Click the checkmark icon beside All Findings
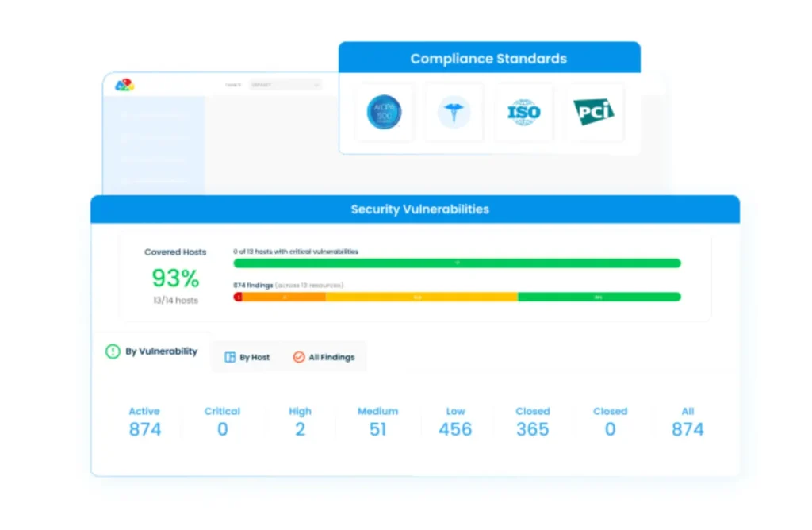812x530 pixels. [x=299, y=358]
